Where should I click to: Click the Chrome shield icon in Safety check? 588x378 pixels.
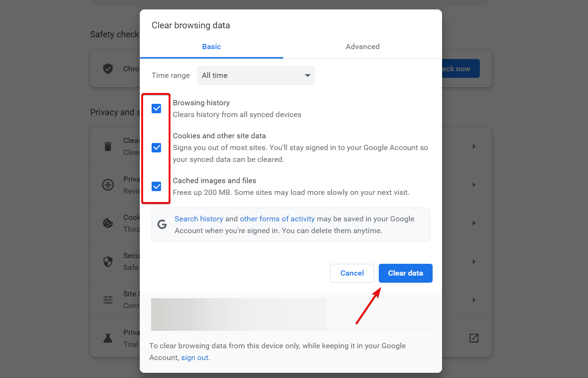108,68
